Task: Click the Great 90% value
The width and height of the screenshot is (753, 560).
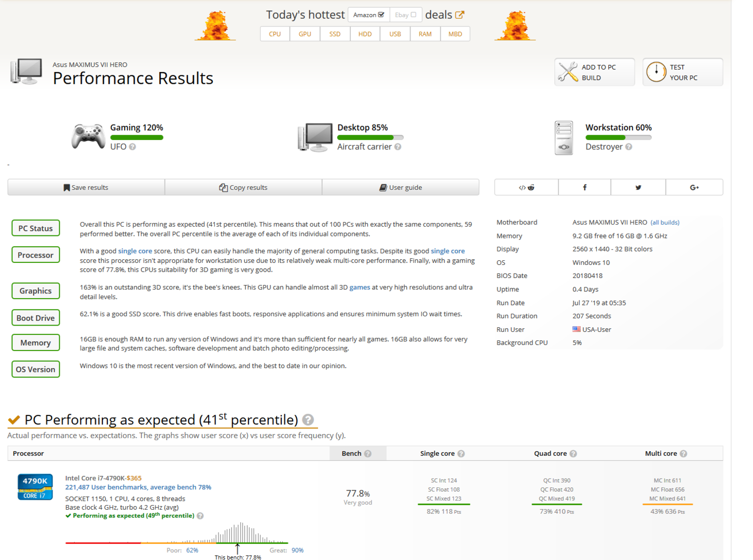Action: [297, 550]
